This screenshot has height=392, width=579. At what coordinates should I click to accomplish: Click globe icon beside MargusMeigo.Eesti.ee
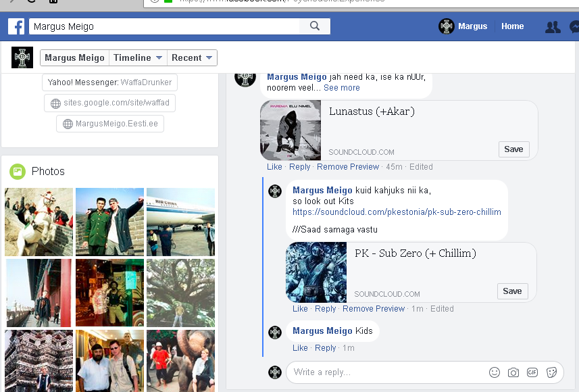(x=68, y=124)
